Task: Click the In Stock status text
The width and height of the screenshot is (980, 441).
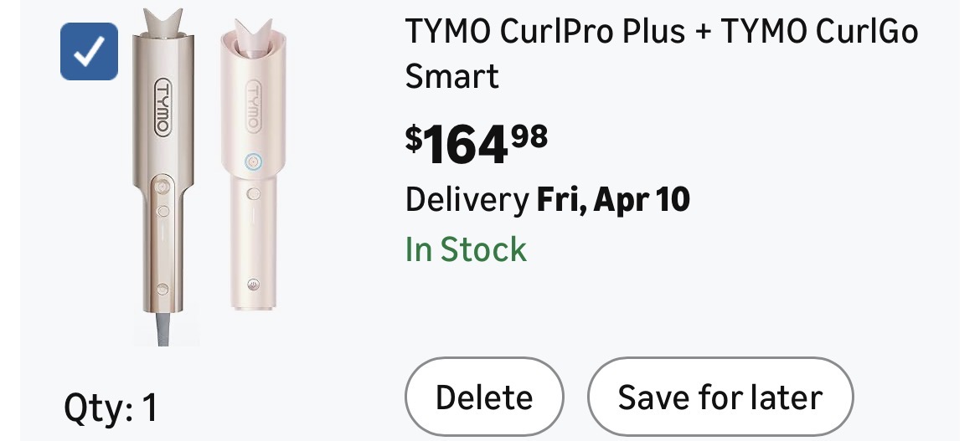Action: (466, 249)
